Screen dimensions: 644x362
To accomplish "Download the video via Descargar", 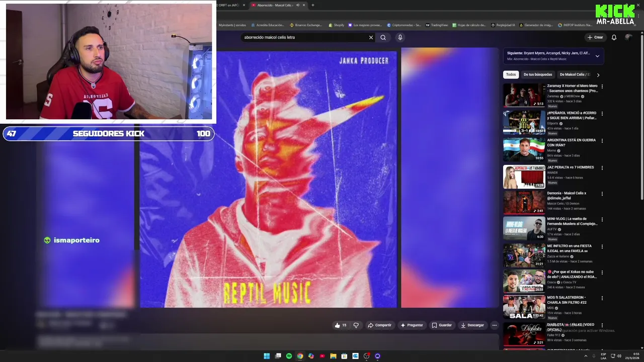I will click(x=472, y=325).
